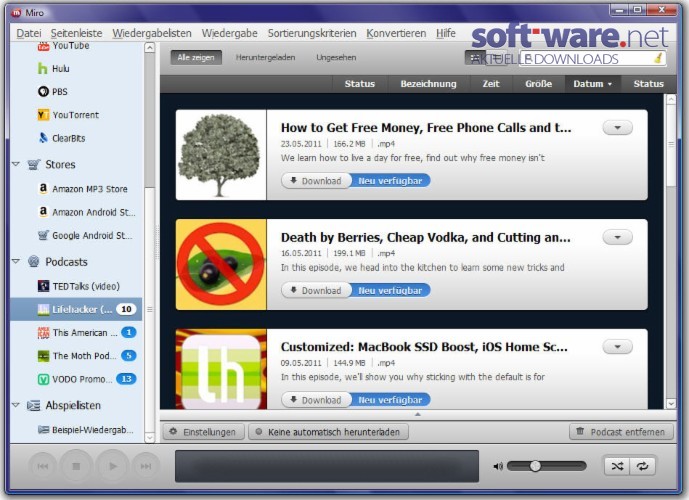Click the sidebar scroll up arrow
The height and width of the screenshot is (500, 689).
(x=149, y=47)
